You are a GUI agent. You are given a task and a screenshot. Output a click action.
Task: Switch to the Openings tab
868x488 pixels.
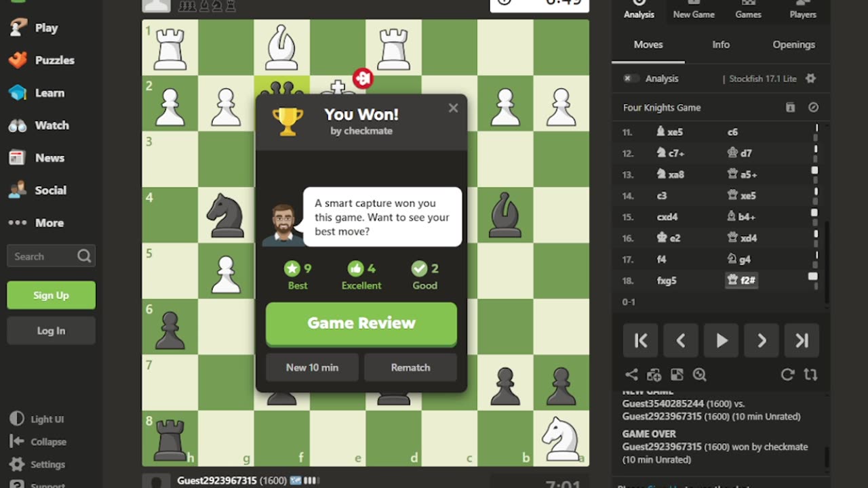[x=793, y=45]
